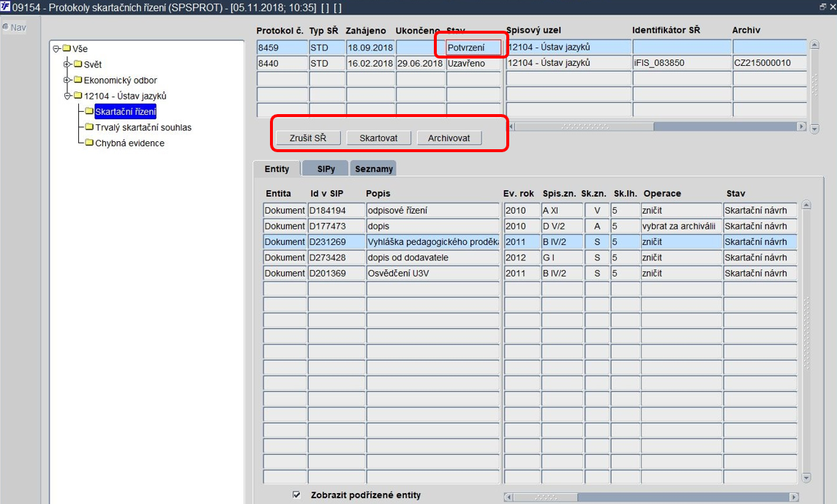
Task: Collapse the 12104 - Ústav jazyků node
Action: click(x=67, y=96)
